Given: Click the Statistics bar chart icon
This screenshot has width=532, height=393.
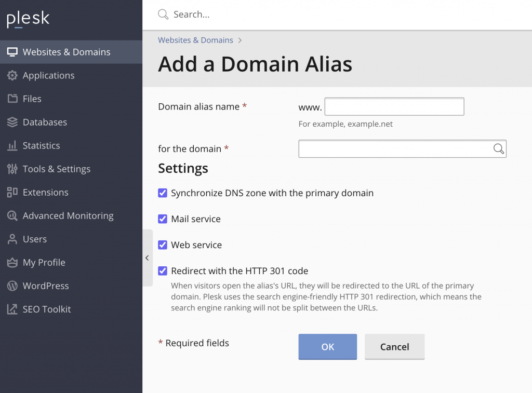Looking at the screenshot, I should (12, 146).
